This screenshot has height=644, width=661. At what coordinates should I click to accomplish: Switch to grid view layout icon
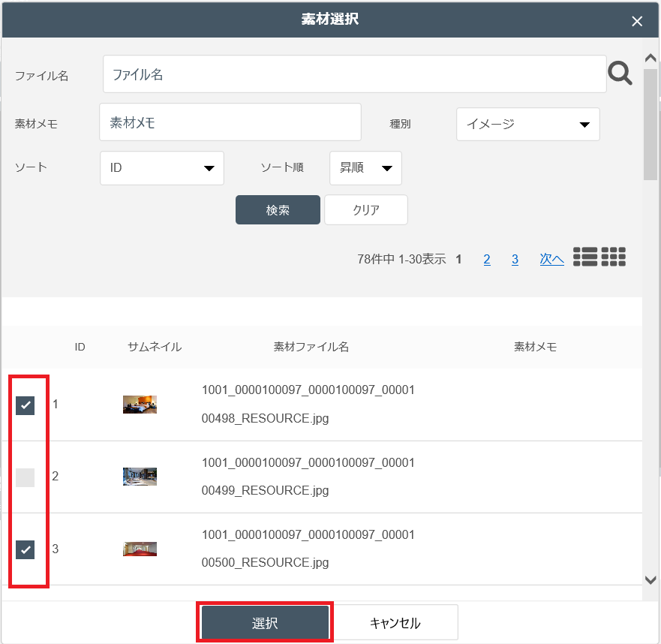[x=613, y=257]
